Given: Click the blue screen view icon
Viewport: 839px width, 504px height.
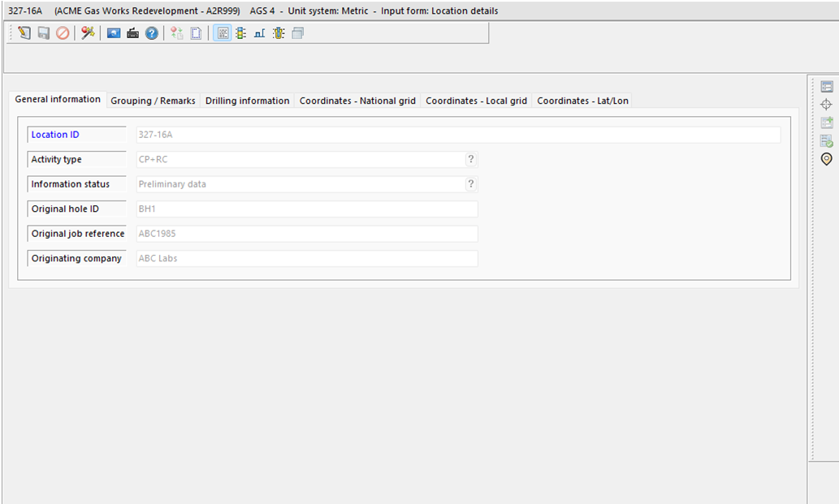Looking at the screenshot, I should pyautogui.click(x=114, y=33).
